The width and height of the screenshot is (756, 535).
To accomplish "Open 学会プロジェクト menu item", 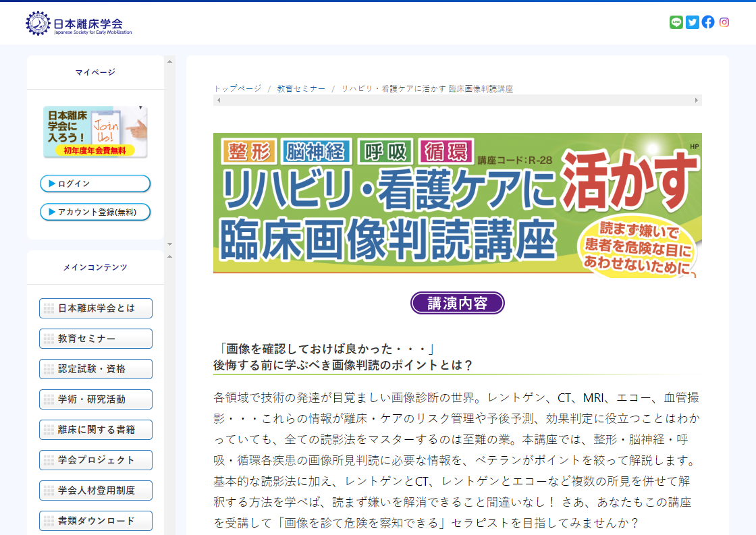I will (96, 460).
